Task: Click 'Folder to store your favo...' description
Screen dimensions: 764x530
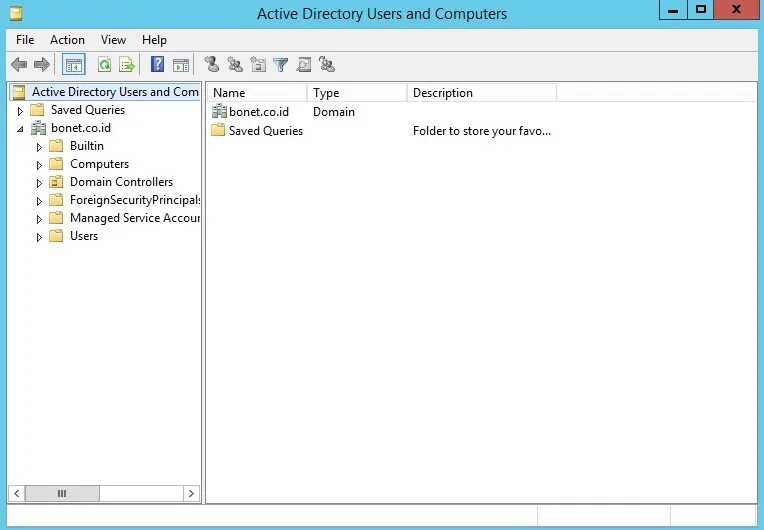Action: pyautogui.click(x=481, y=131)
